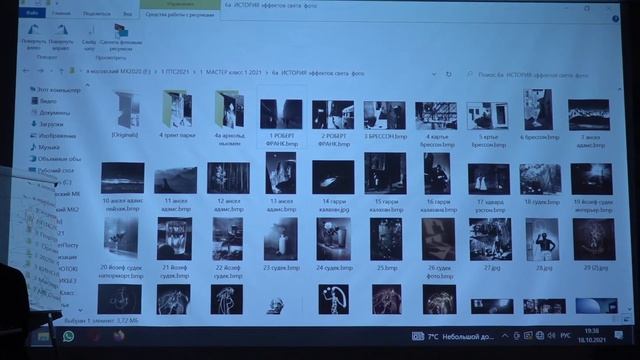Select file 28.jpg
This screenshot has height=360, width=640.
(x=542, y=245)
